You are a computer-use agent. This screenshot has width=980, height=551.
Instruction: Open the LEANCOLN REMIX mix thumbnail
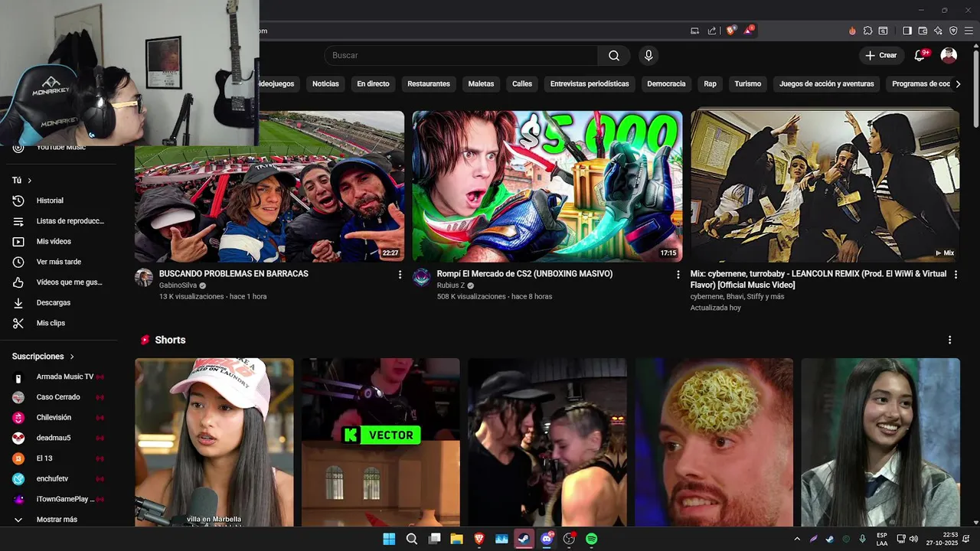[x=825, y=187]
